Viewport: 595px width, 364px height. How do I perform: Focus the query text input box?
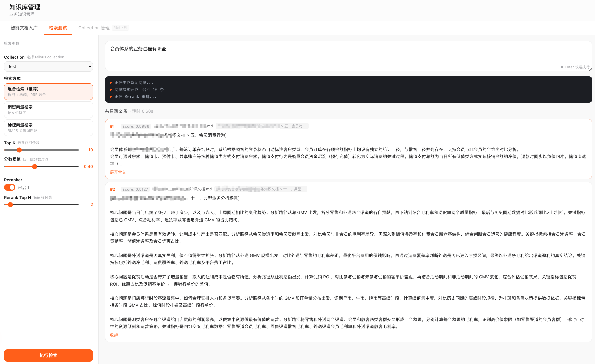pyautogui.click(x=348, y=56)
